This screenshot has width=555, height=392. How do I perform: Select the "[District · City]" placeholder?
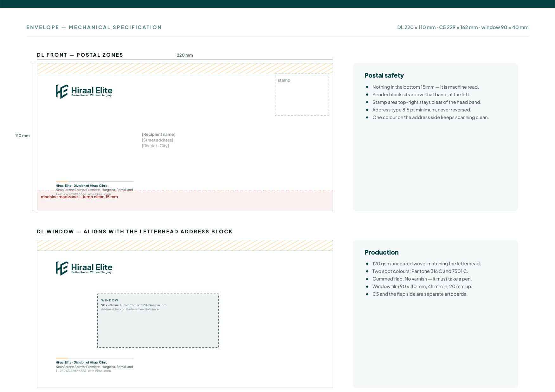[155, 146]
